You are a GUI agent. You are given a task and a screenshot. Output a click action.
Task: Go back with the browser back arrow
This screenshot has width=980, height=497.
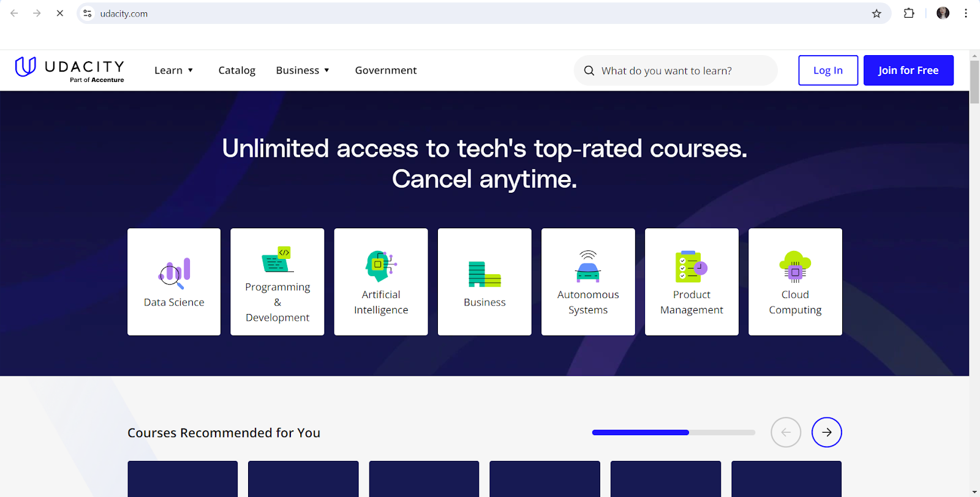click(14, 13)
